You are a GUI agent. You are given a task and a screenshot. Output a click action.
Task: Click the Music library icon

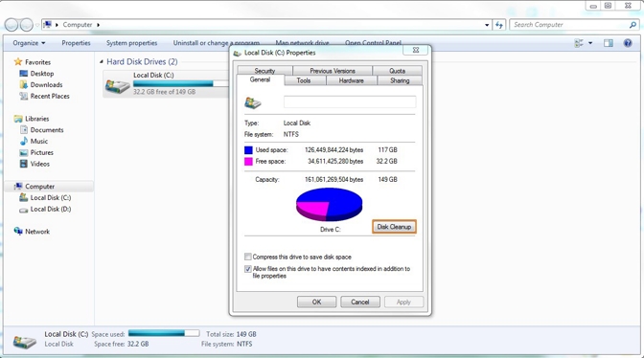(24, 141)
